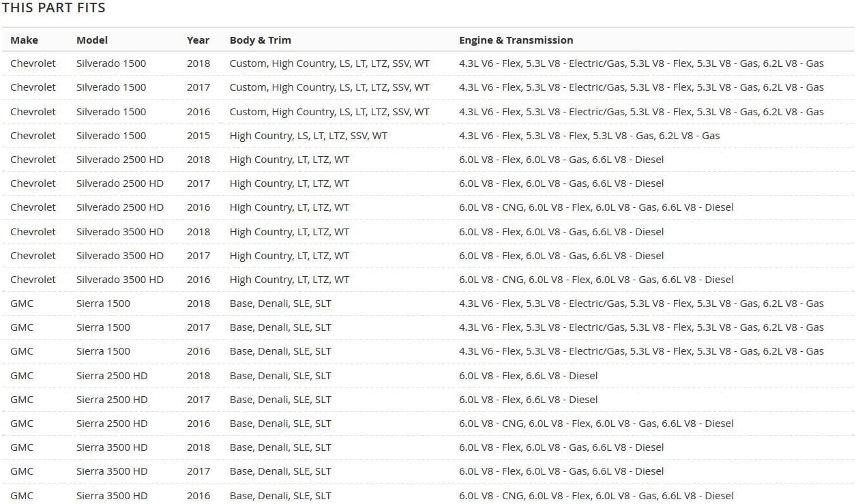Click the Sierra 1500 2016 engine list
856x504 pixels.
coord(641,351)
